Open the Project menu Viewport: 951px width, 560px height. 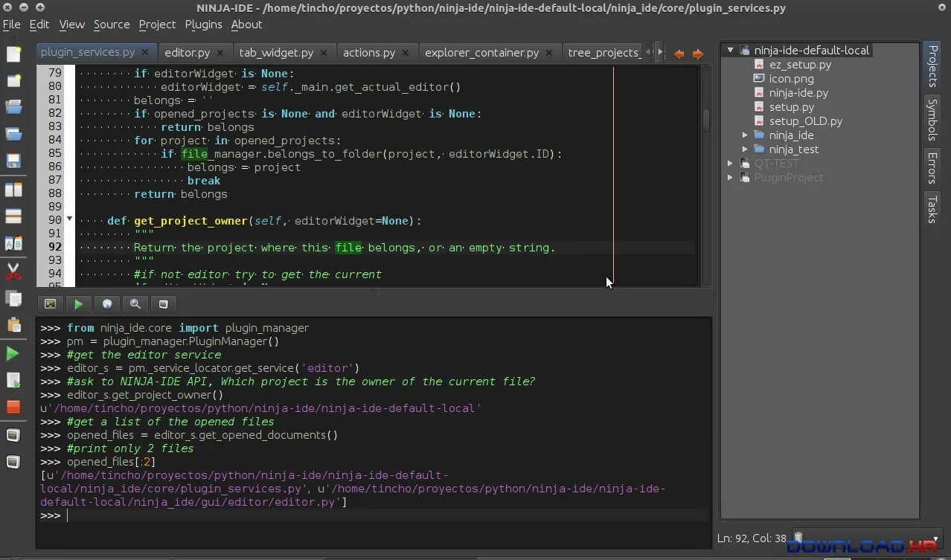(x=157, y=25)
